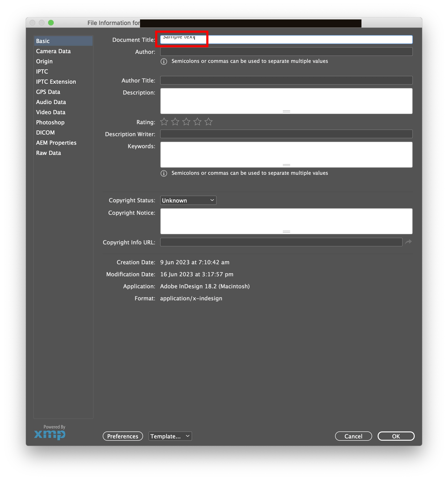The width and height of the screenshot is (448, 480).
Task: Click info icon below Author field
Action: click(164, 61)
